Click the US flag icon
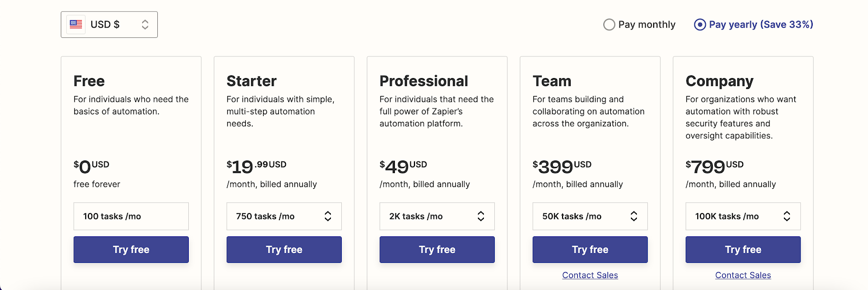The width and height of the screenshot is (868, 290). click(76, 24)
